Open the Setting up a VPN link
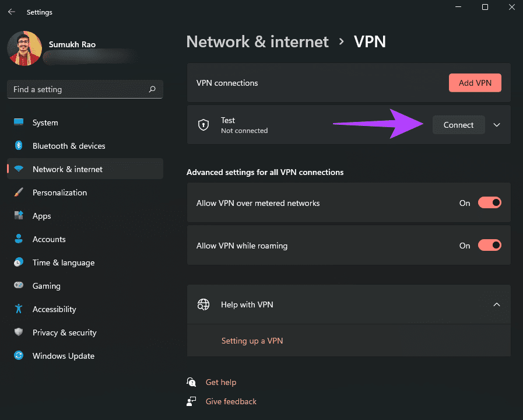This screenshot has height=420, width=523. click(252, 341)
